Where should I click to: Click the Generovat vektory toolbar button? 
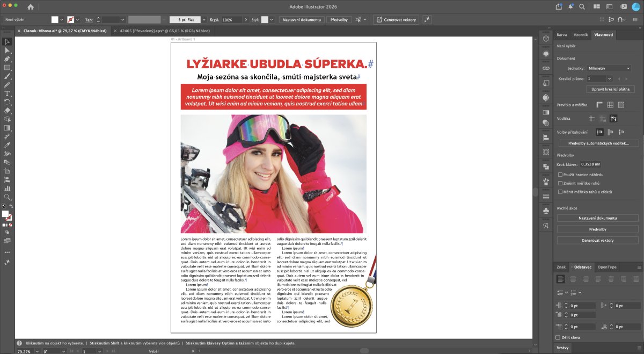tap(396, 19)
